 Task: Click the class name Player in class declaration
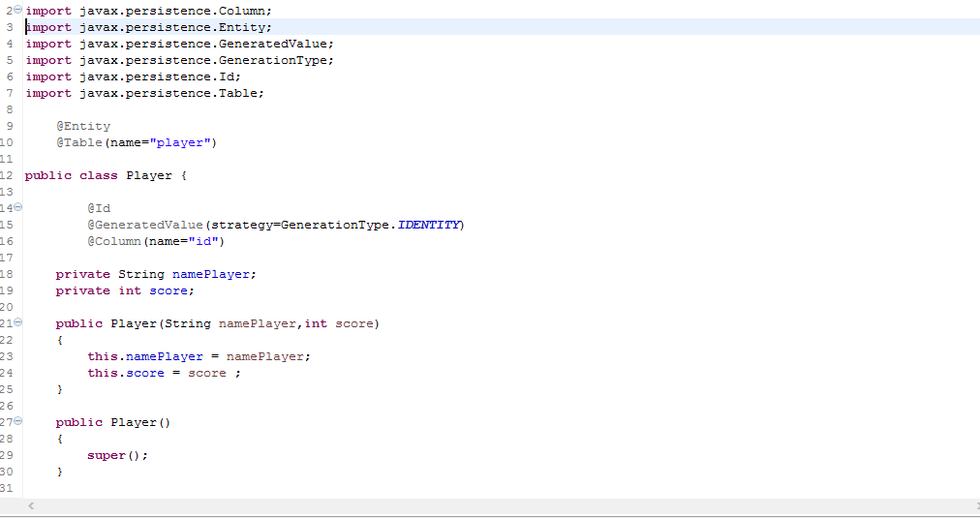pyautogui.click(x=149, y=175)
